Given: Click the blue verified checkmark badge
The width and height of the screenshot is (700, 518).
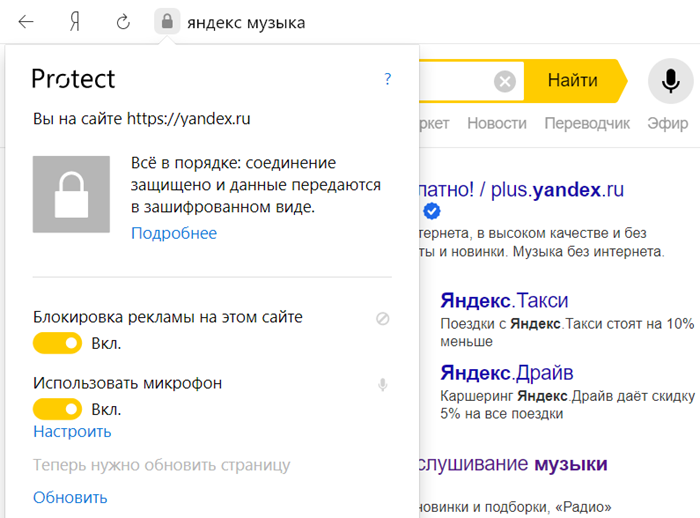Looking at the screenshot, I should [x=432, y=211].
